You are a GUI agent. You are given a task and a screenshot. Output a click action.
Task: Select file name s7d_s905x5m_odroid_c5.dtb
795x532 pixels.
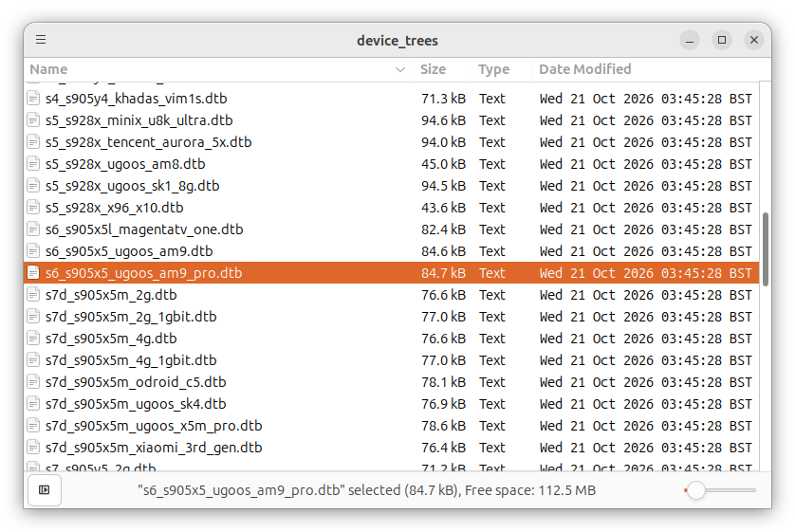coord(136,381)
